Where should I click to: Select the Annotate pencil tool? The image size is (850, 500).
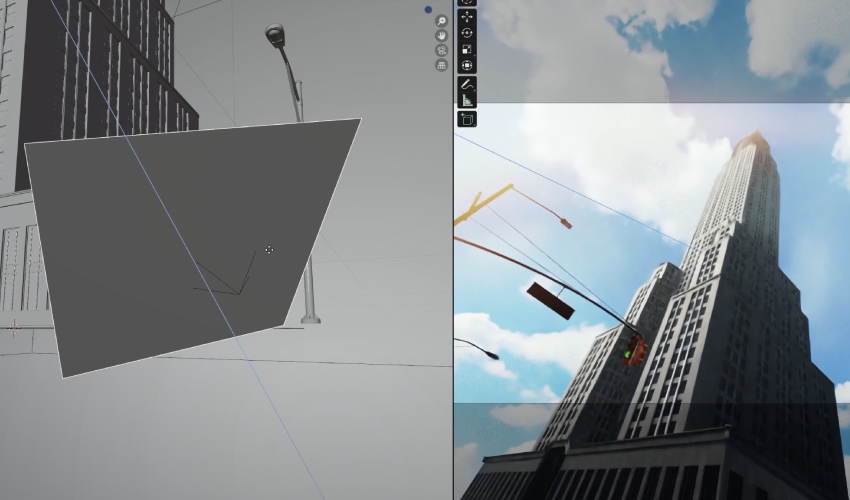pyautogui.click(x=467, y=84)
